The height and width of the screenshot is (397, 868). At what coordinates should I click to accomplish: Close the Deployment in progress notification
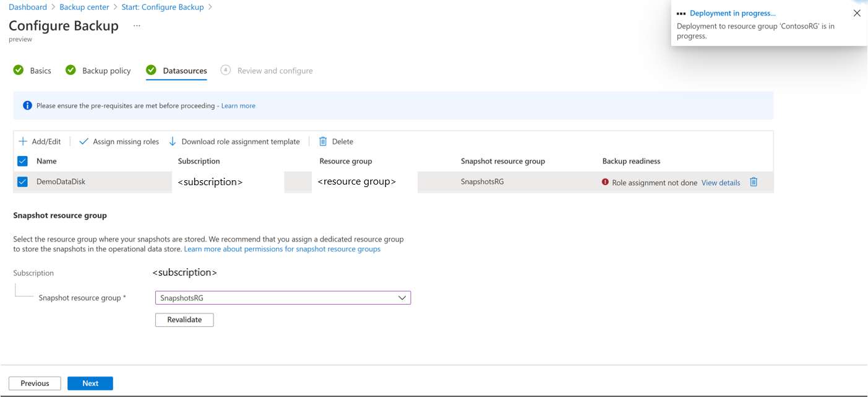tap(857, 13)
